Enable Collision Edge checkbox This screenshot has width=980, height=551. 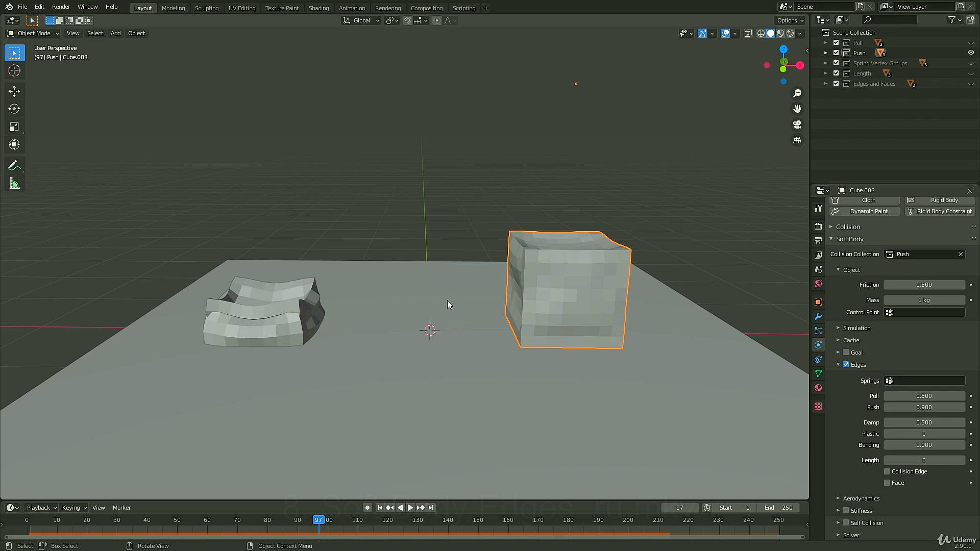[887, 471]
